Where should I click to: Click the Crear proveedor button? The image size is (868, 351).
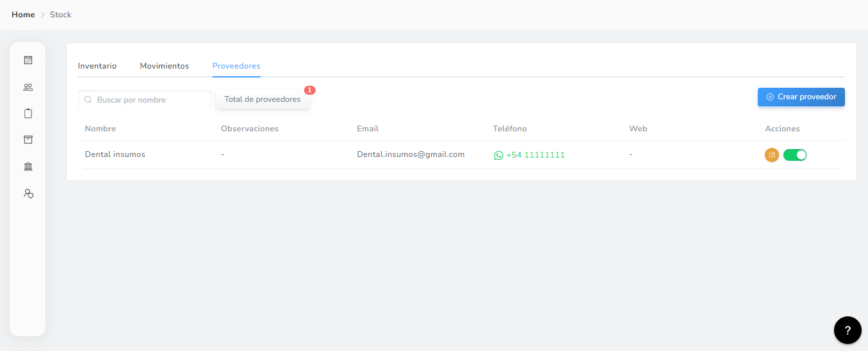801,97
